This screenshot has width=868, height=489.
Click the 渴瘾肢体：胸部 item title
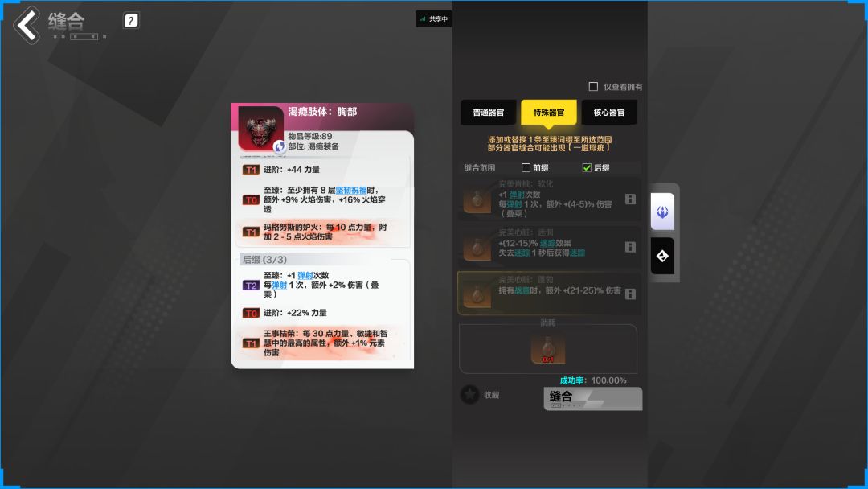323,111
